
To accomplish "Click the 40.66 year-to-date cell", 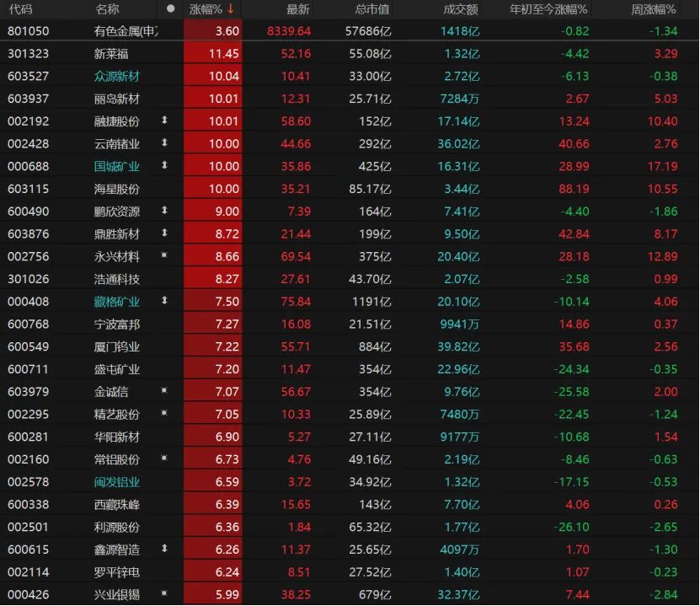I will (574, 144).
